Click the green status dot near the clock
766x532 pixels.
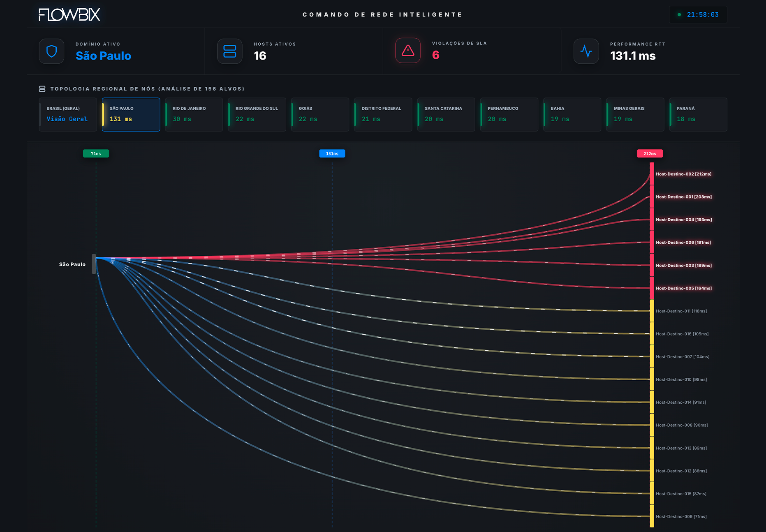pyautogui.click(x=679, y=14)
